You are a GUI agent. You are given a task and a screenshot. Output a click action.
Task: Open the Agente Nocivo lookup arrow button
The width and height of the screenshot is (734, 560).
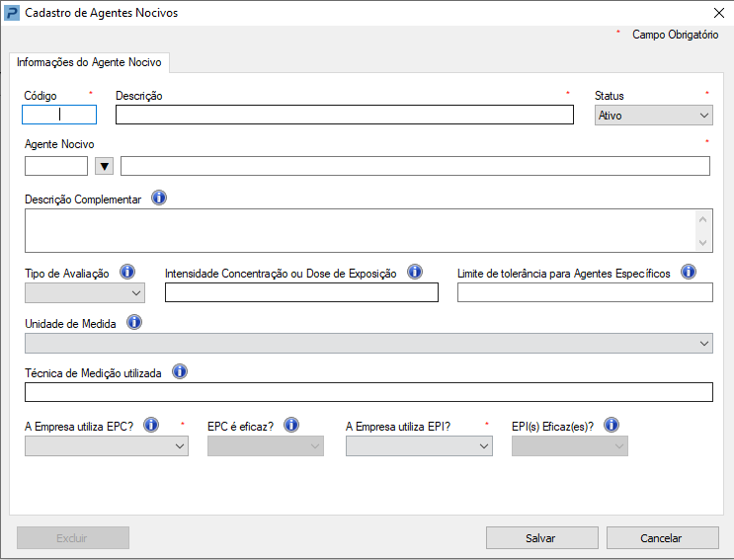(105, 166)
